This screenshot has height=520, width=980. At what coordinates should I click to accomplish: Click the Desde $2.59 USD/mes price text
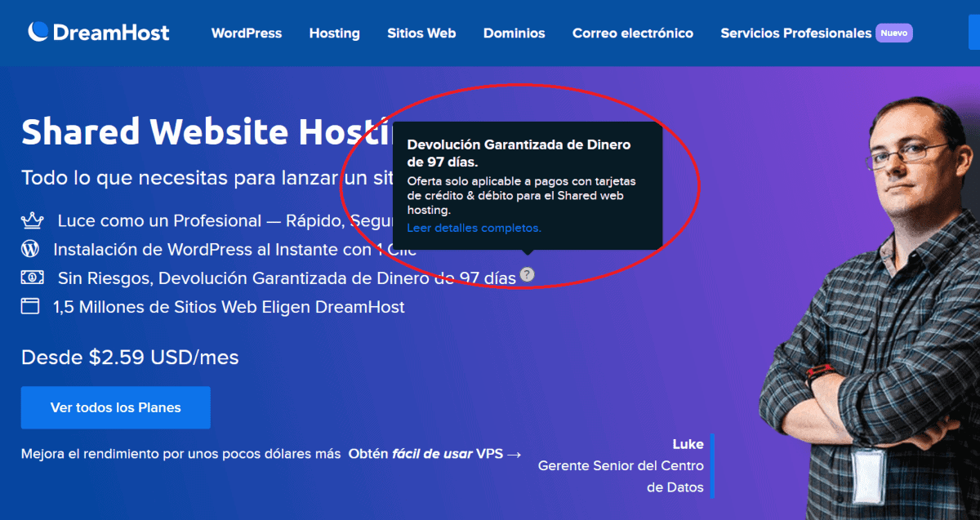pyautogui.click(x=130, y=358)
